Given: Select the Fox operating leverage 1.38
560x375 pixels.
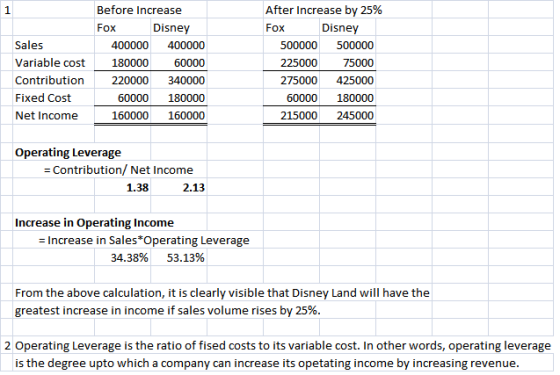Looking at the screenshot, I should pyautogui.click(x=138, y=188).
